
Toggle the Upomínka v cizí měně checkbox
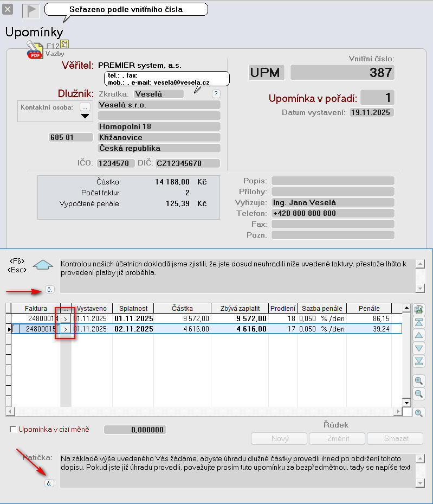pos(13,430)
